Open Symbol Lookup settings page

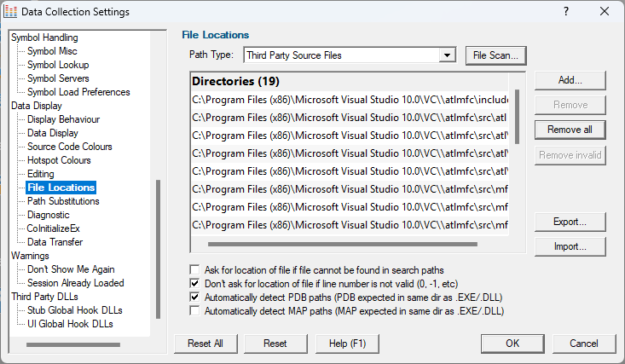(x=58, y=65)
